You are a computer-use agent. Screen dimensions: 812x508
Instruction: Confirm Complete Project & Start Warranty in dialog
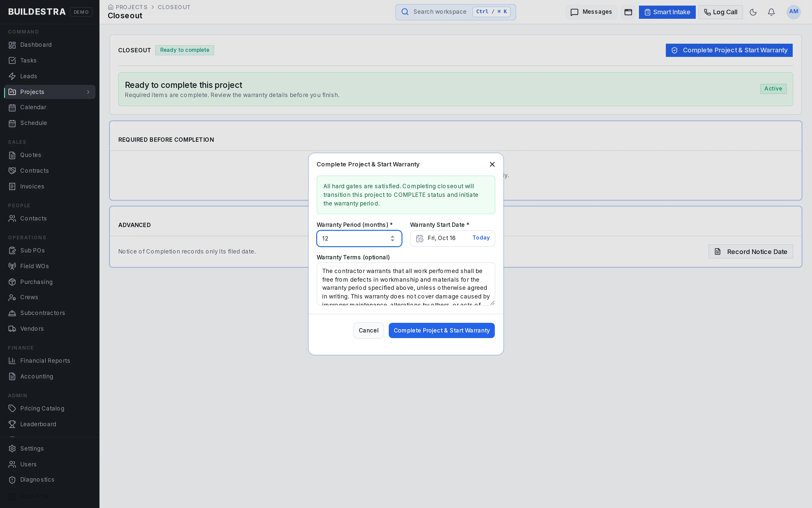point(442,331)
